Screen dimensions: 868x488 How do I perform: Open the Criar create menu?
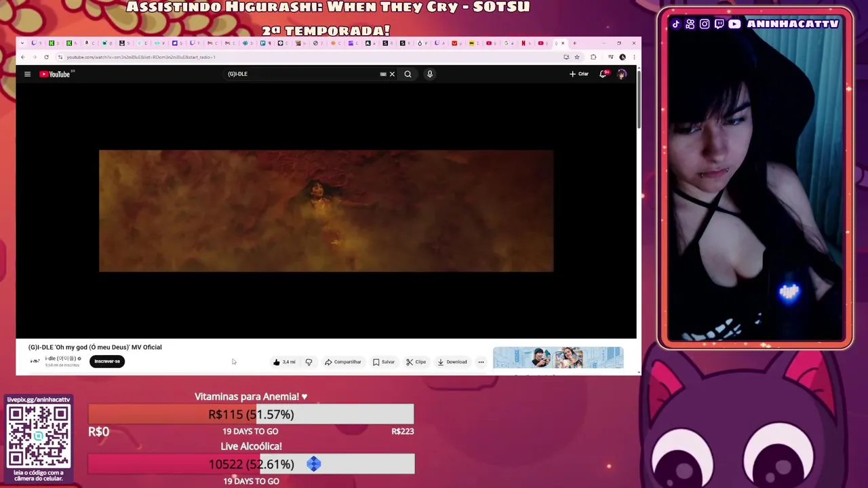579,74
